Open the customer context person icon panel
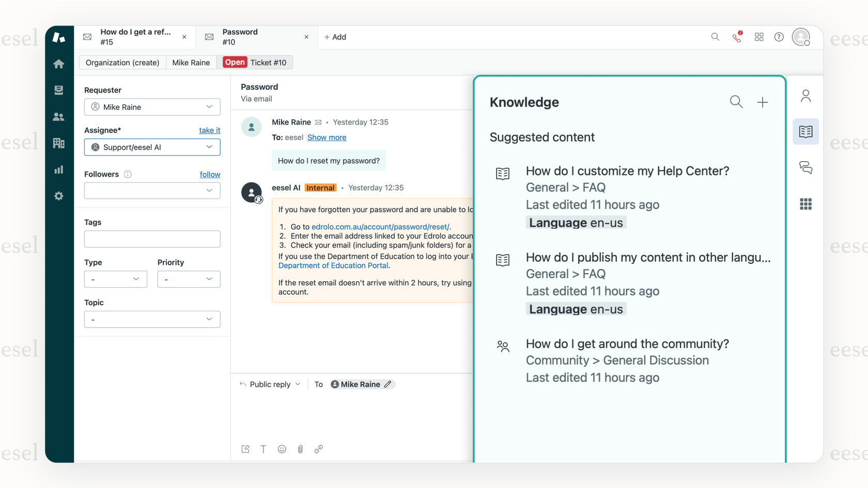The image size is (868, 488). coord(805,96)
